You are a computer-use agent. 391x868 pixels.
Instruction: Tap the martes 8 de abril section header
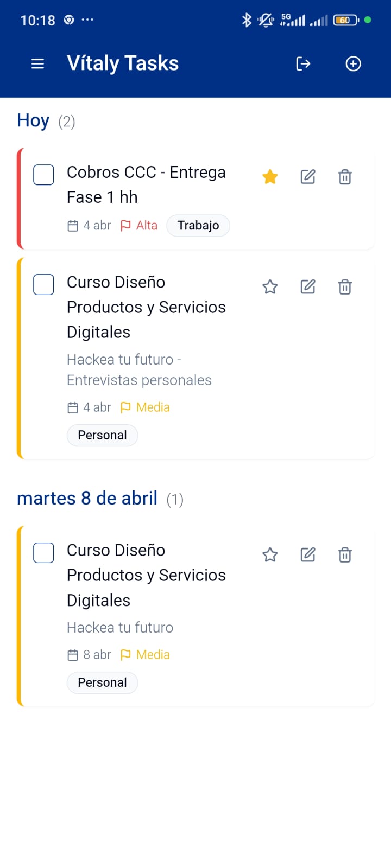click(x=87, y=498)
